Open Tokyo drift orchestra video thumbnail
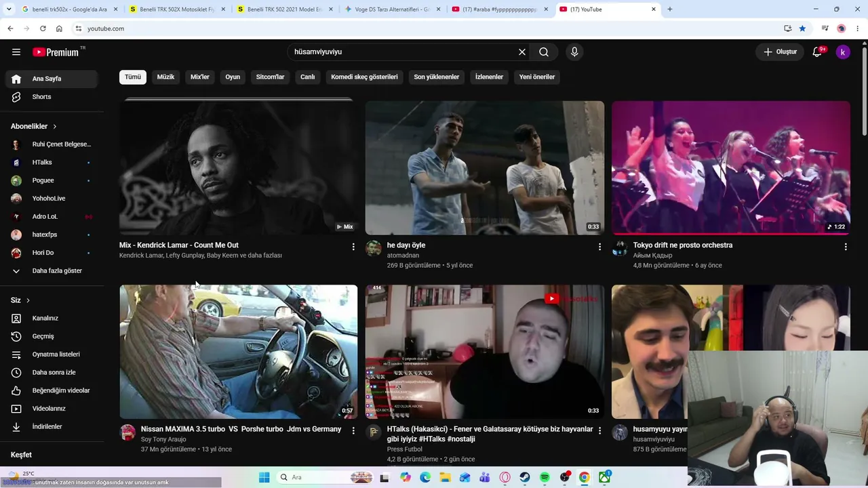 click(731, 167)
